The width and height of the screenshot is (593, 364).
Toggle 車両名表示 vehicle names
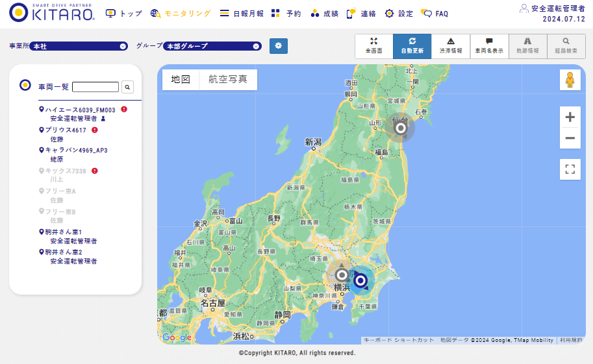pos(489,46)
